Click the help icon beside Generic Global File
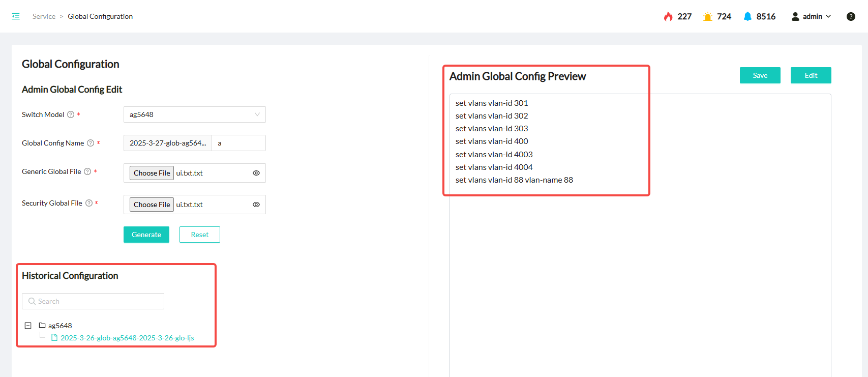 click(x=87, y=171)
